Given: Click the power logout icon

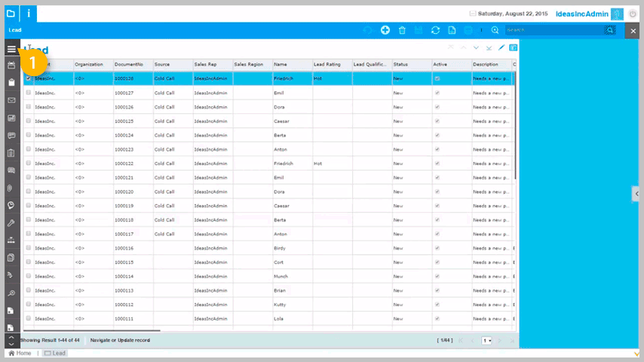Looking at the screenshot, I should [x=633, y=14].
